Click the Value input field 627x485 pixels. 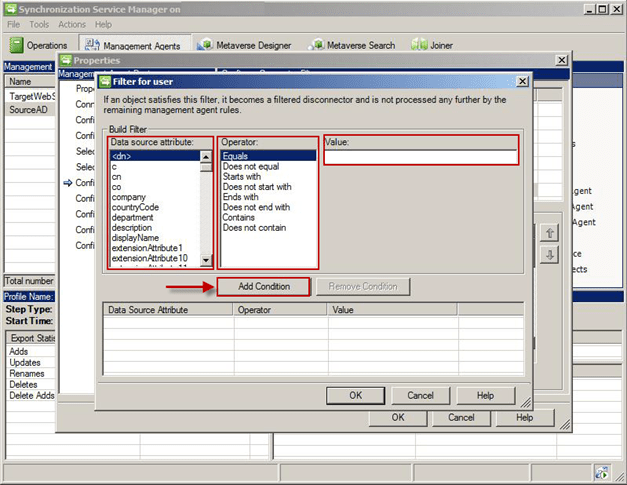pos(421,157)
